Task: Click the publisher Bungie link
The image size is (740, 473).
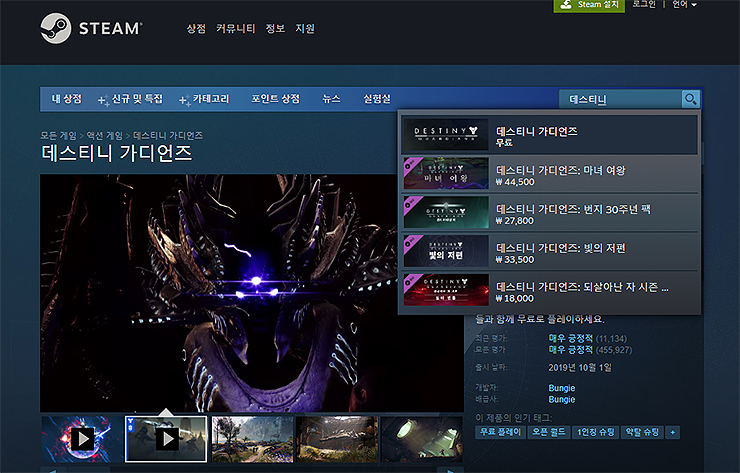Action: [562, 399]
